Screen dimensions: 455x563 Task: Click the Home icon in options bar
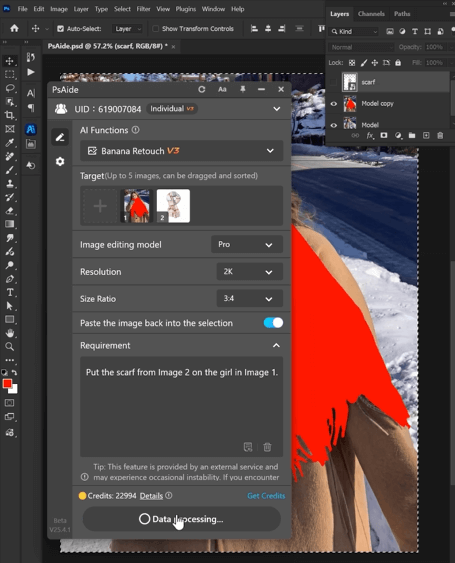pos(14,28)
